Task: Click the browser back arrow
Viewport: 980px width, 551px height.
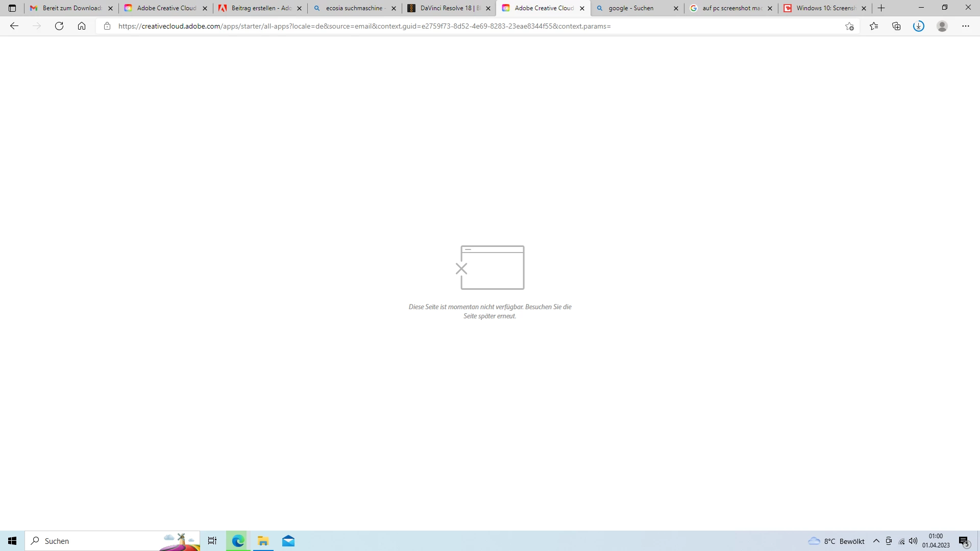Action: coord(14,26)
